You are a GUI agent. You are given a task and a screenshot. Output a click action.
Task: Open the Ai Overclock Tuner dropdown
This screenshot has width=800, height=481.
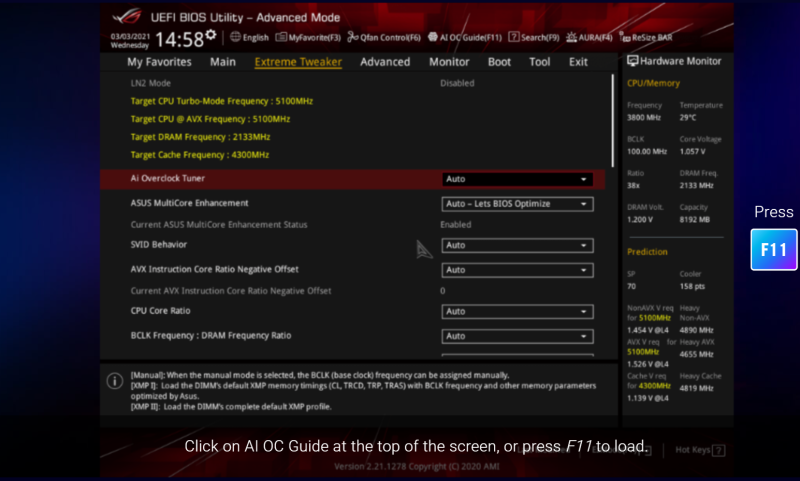[517, 179]
